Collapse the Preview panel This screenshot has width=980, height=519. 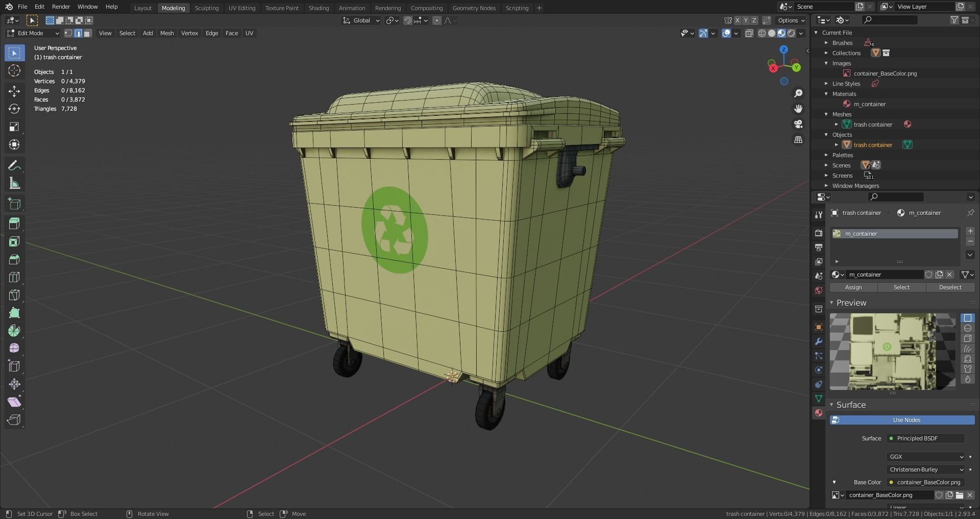coord(831,303)
